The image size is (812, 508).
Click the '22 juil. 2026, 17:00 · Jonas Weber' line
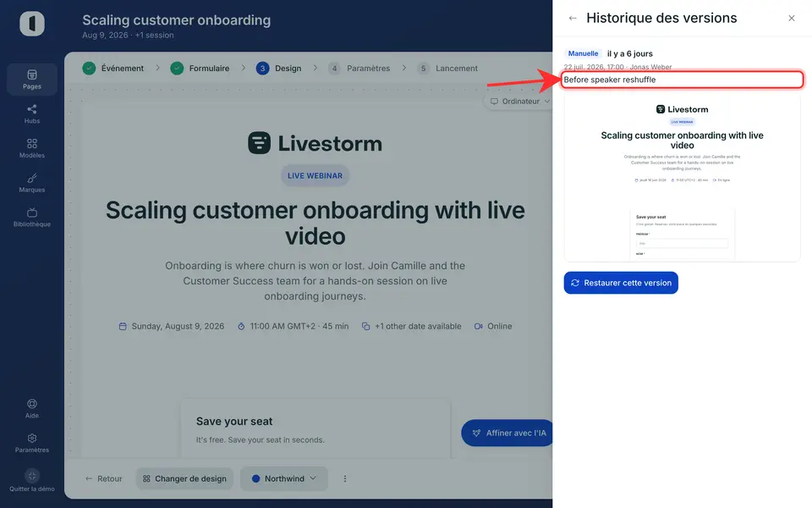(617, 67)
